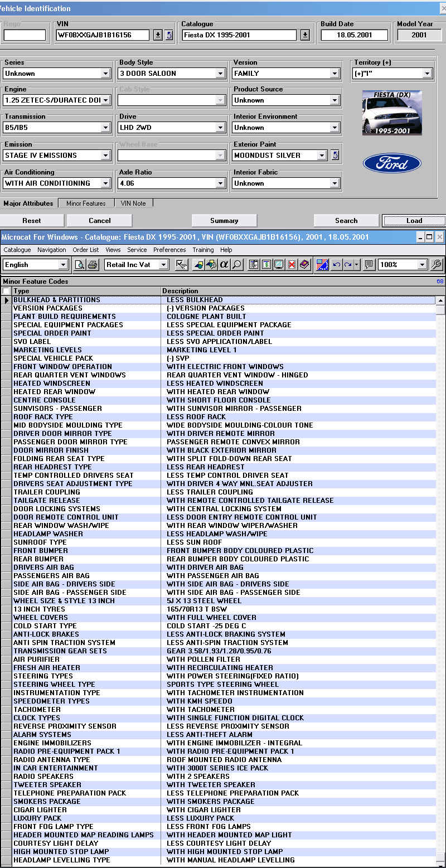The height and width of the screenshot is (868, 446).
Task: Click the book icon in toolbar
Action: [x=304, y=265]
